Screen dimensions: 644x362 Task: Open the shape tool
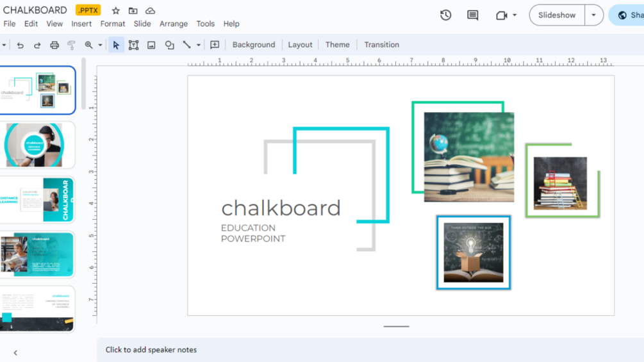[x=169, y=45]
